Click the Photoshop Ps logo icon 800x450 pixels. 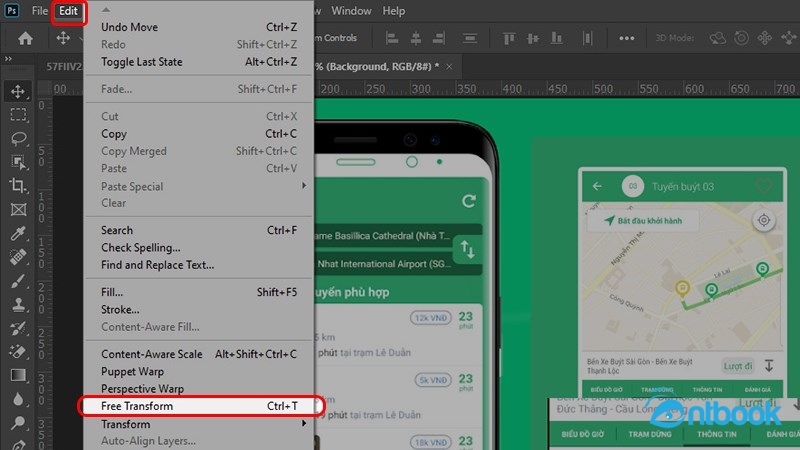(x=11, y=10)
